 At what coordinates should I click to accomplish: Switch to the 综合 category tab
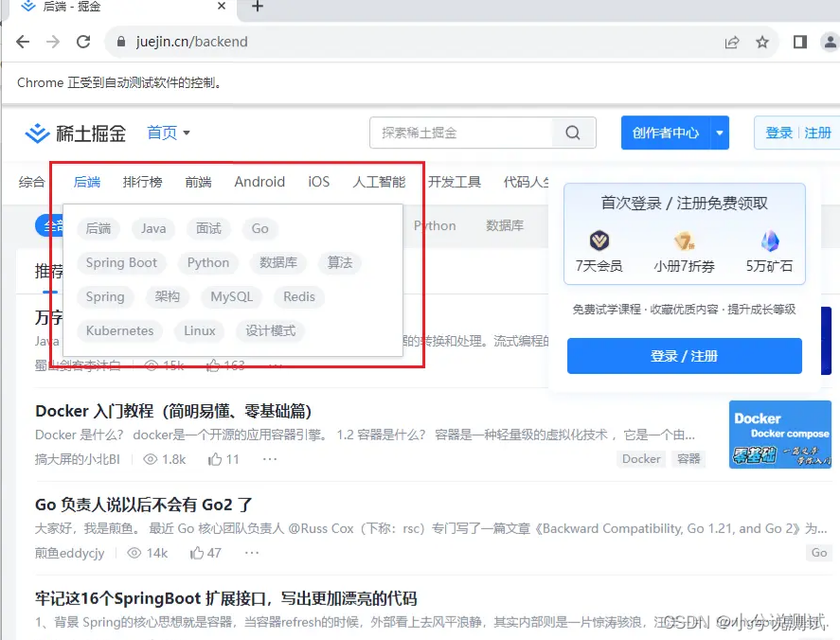(x=31, y=182)
